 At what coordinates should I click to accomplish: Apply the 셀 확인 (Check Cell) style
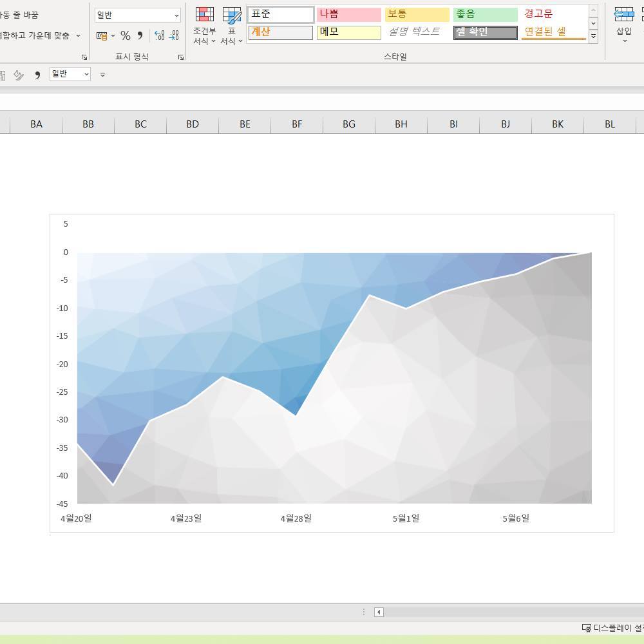coord(486,32)
